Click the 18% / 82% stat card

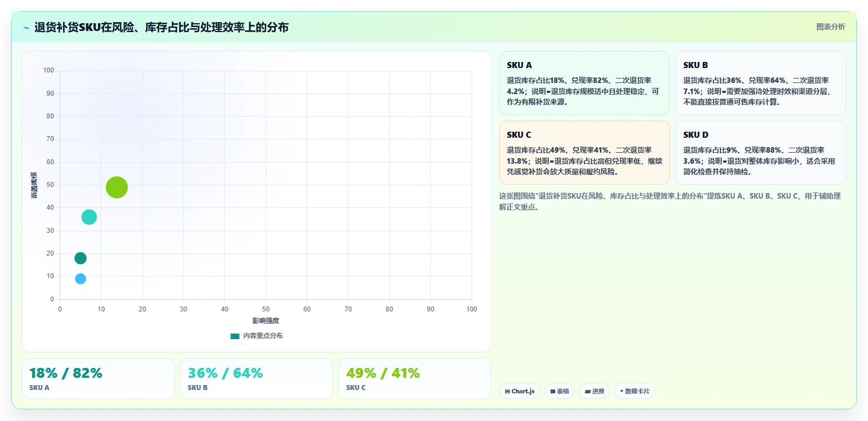point(98,378)
